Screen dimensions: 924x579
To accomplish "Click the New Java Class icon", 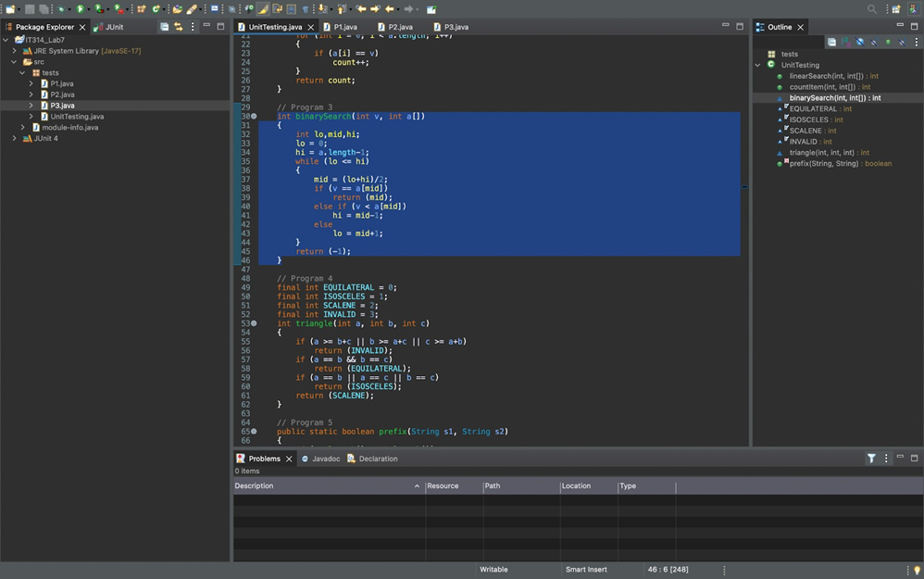I will (x=156, y=9).
